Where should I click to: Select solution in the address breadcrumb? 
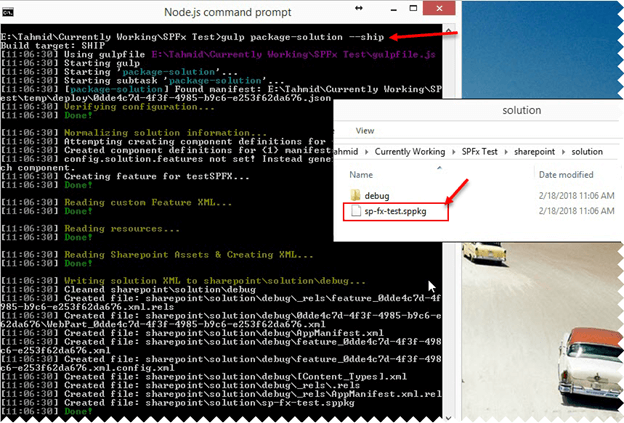click(587, 152)
